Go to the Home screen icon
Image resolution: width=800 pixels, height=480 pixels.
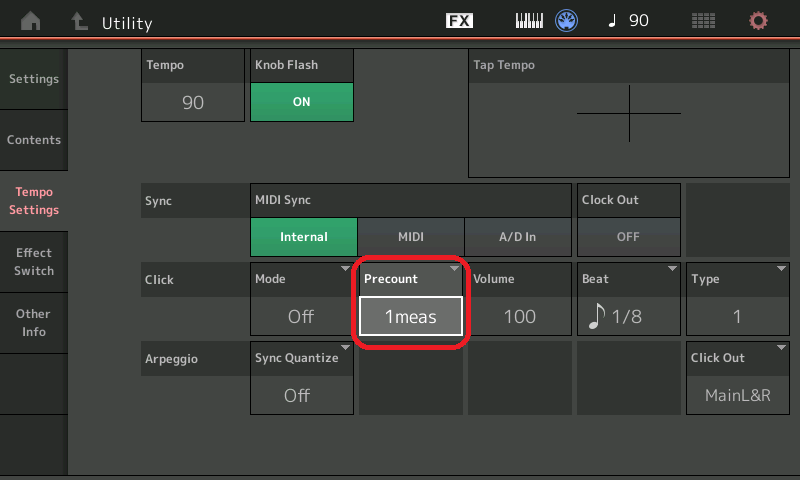[x=31, y=21]
